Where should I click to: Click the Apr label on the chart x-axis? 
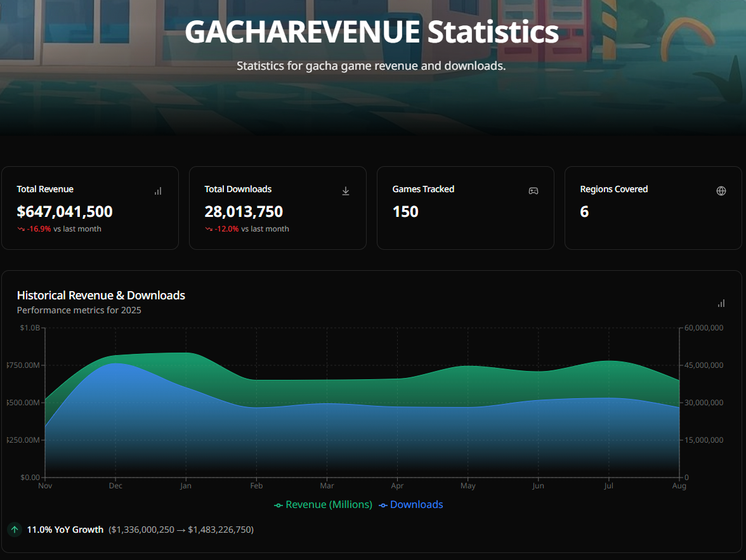397,486
